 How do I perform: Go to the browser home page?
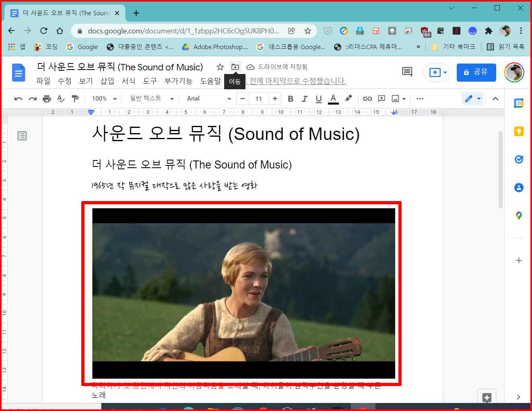[60, 31]
